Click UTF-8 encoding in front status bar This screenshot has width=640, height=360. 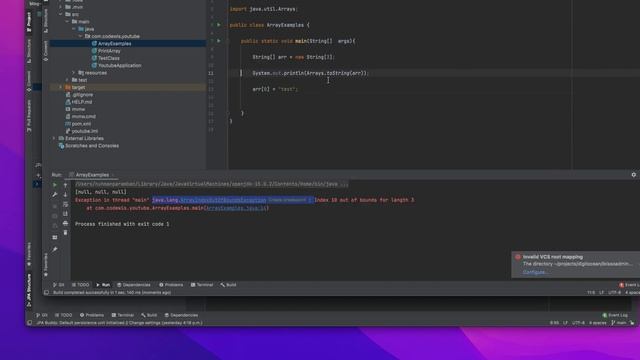click(614, 293)
